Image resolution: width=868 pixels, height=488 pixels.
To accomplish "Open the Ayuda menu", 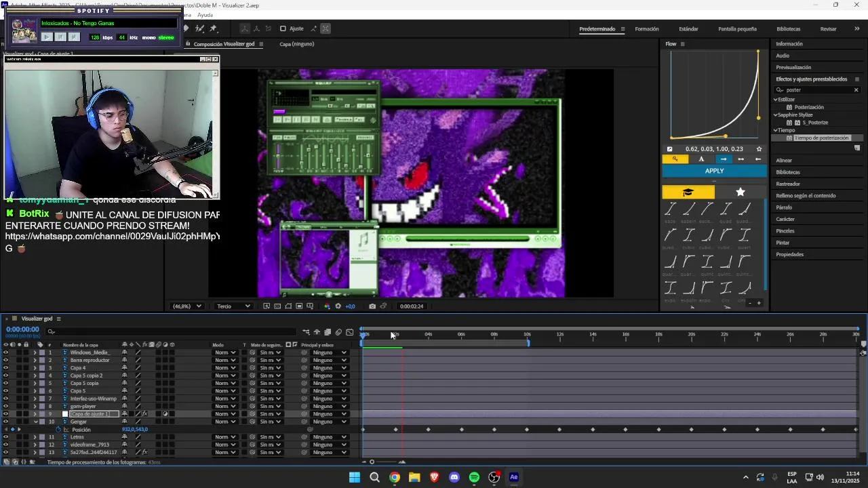I will (x=205, y=15).
